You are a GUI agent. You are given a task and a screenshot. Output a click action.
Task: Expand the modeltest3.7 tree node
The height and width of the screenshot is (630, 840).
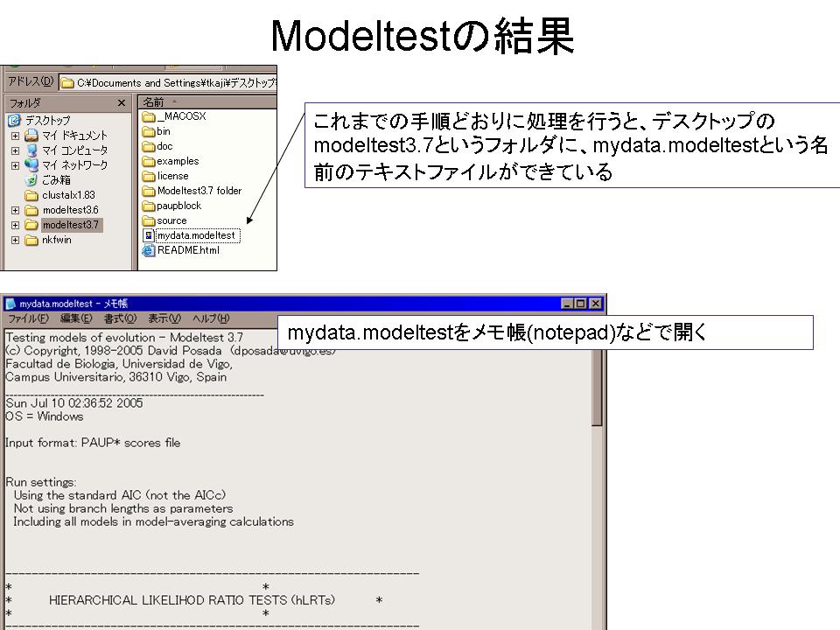coord(15,225)
